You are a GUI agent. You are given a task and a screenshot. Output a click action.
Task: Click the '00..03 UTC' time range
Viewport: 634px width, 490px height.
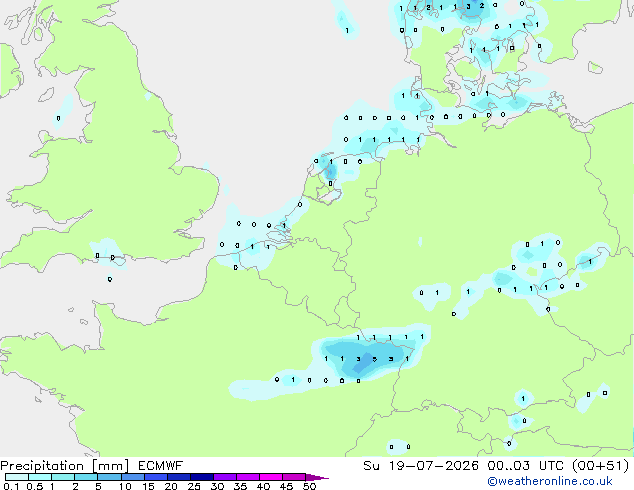click(x=526, y=466)
